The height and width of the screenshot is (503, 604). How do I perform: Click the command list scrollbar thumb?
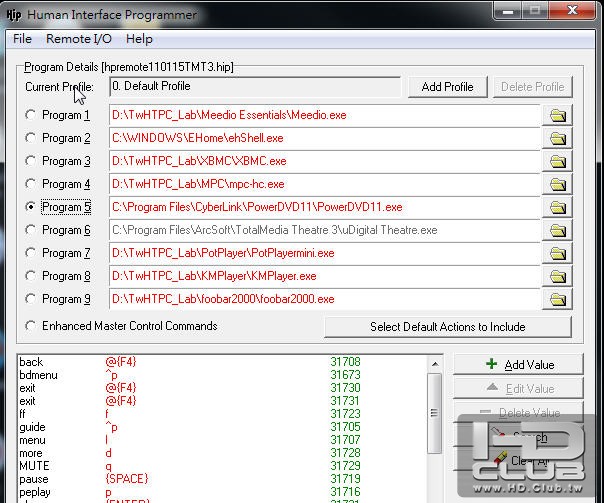(435, 413)
